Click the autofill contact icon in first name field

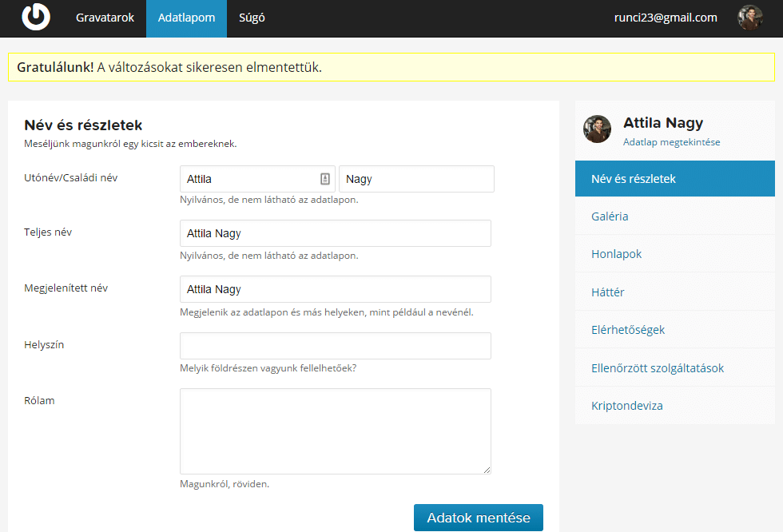(x=325, y=179)
